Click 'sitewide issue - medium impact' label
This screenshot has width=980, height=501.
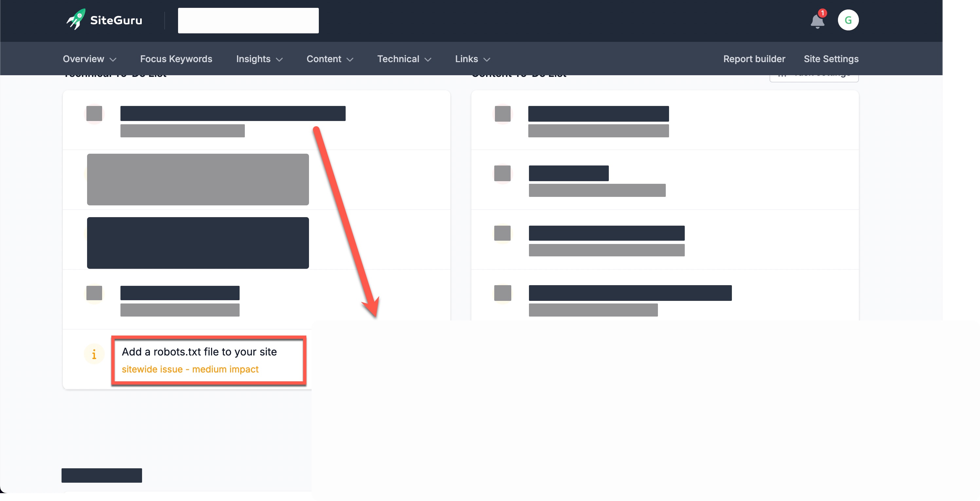190,369
